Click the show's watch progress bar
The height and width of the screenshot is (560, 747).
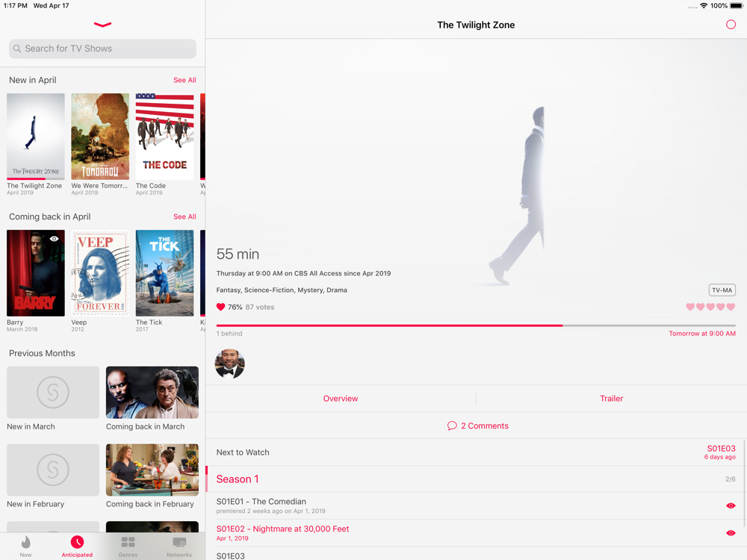click(476, 326)
